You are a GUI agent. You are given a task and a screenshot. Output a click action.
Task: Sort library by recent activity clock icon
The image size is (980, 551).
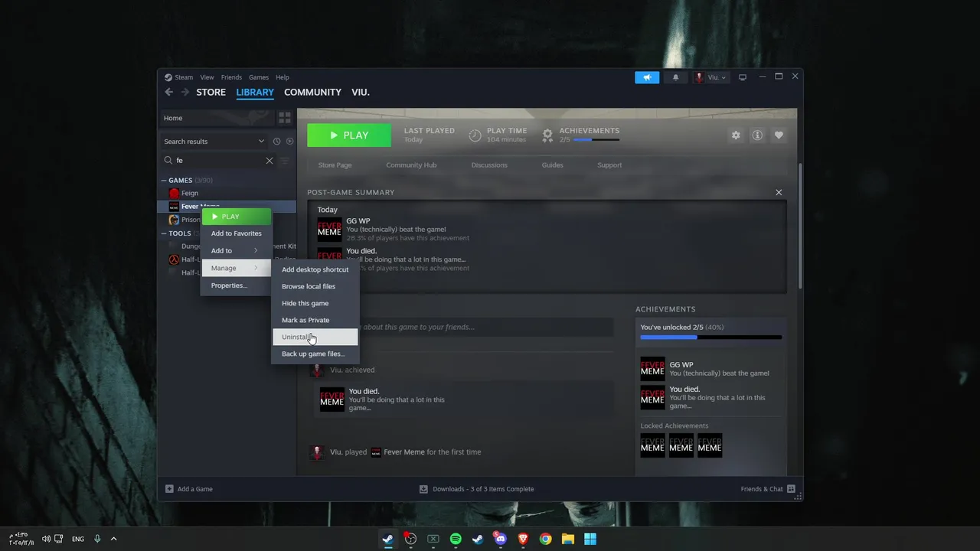276,142
